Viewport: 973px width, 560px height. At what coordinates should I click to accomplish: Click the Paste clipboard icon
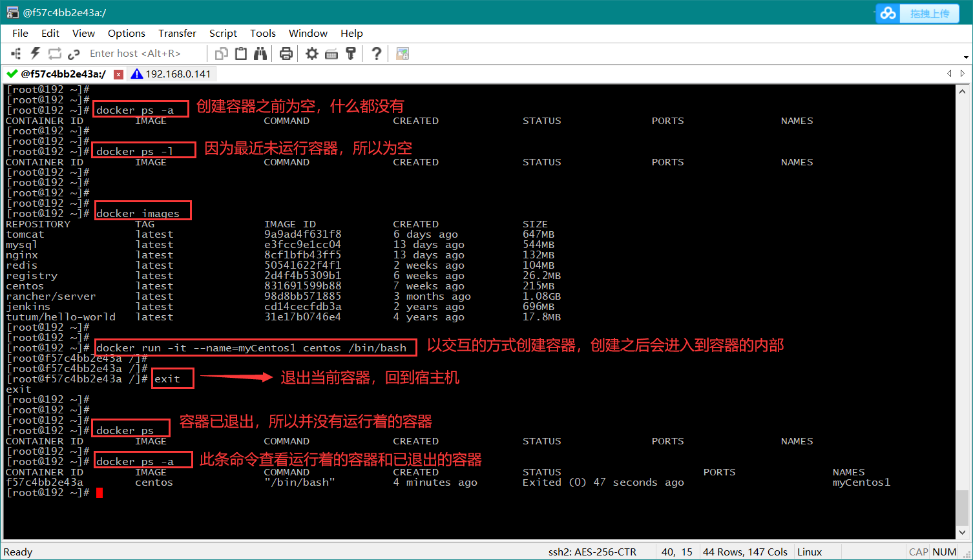tap(241, 54)
